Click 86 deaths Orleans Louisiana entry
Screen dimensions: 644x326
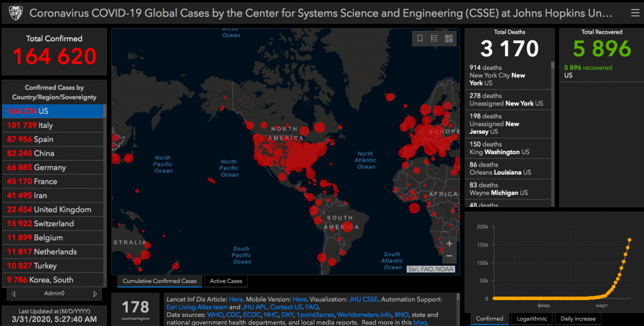[508, 169]
